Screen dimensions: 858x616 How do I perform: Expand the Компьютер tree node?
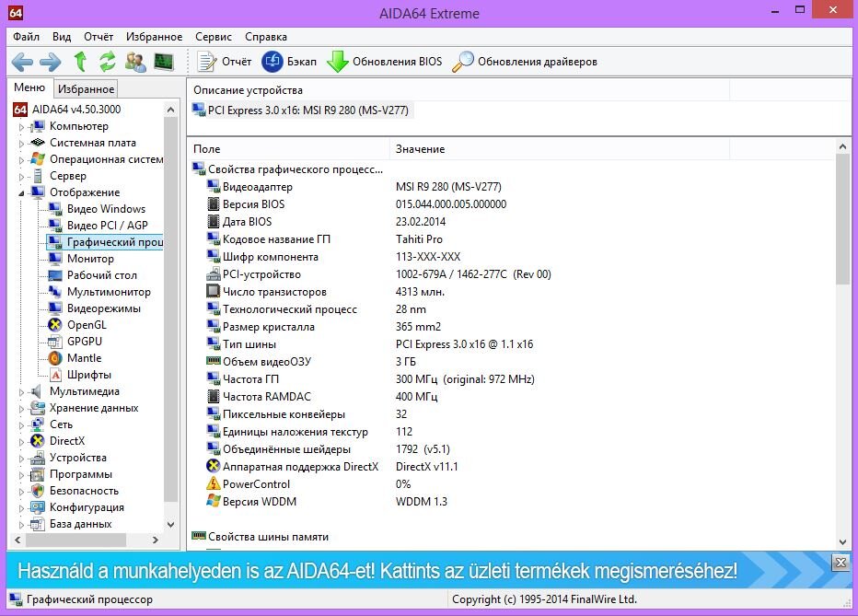[x=21, y=127]
